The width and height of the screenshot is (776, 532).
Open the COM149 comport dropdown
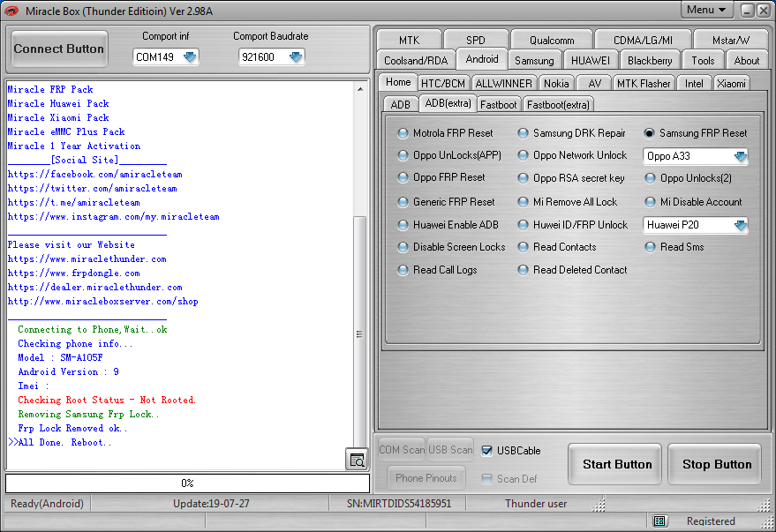click(190, 56)
